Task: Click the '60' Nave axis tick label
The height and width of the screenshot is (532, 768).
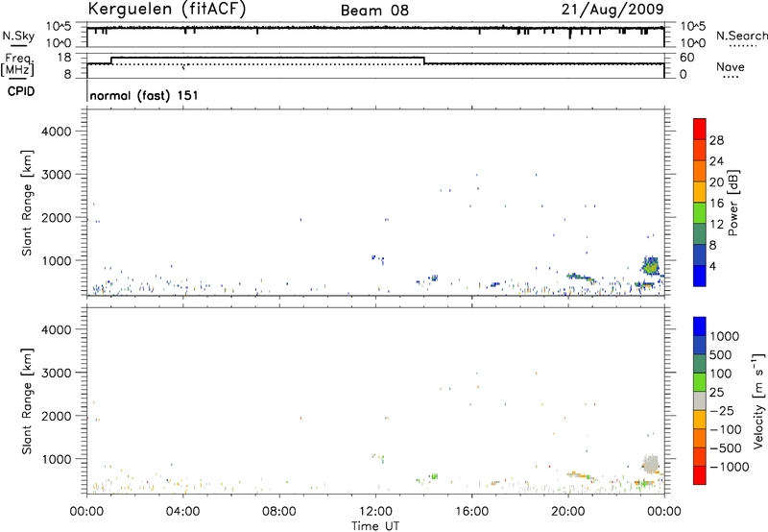Action: point(687,58)
